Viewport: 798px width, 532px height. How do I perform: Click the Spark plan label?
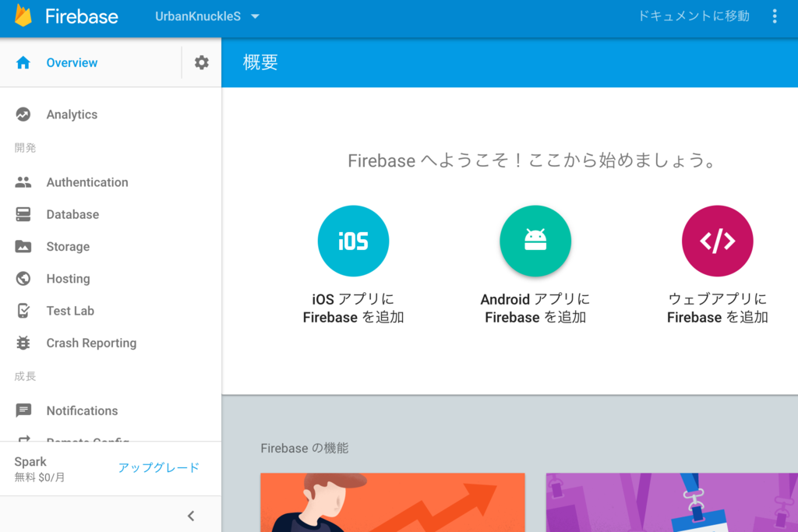click(x=30, y=461)
